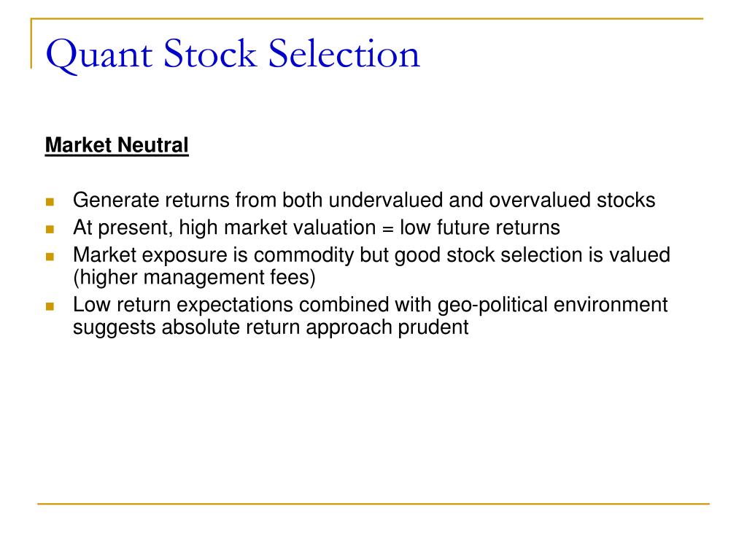Click the '(higher management fees)' text
Image resolution: width=747 pixels, height=560 pixels.
[194, 278]
